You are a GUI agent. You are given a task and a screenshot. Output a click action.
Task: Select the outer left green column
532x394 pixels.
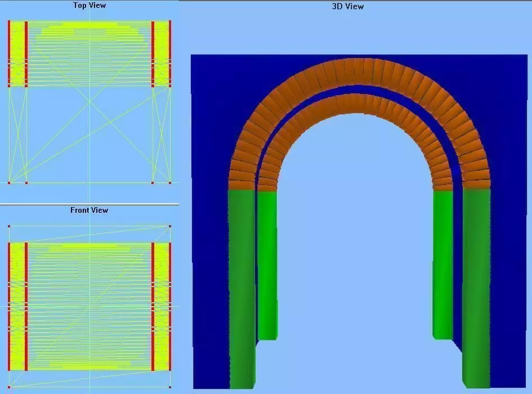(x=242, y=288)
